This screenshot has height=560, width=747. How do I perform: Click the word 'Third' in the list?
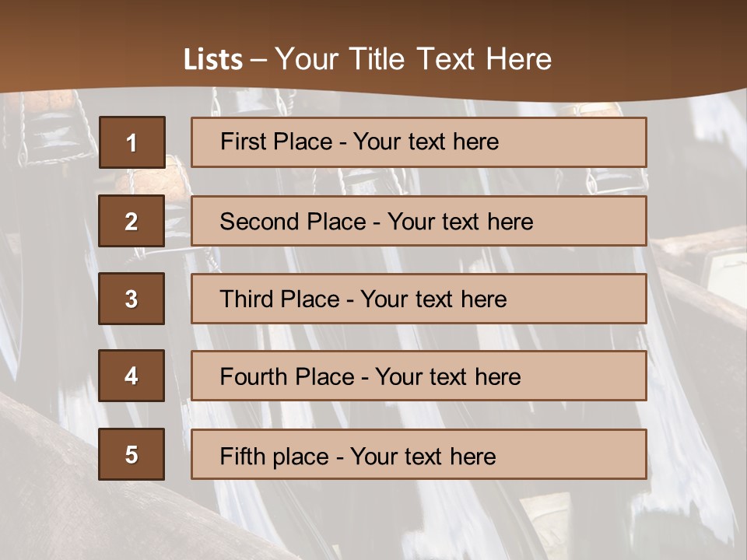coord(246,299)
